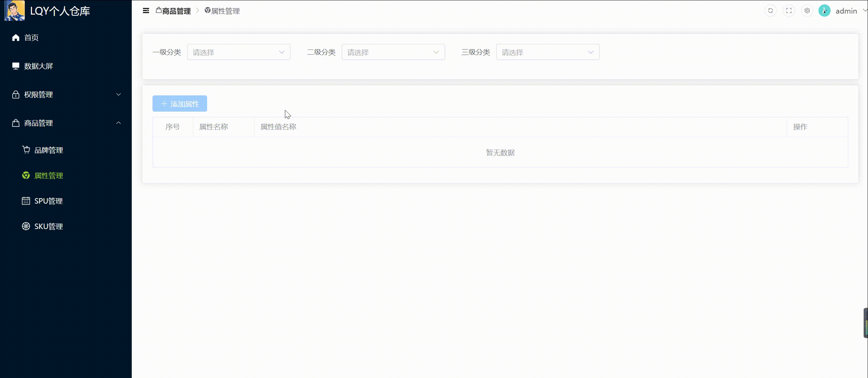Open 品牌管理 in the sidebar
The image size is (868, 378).
[x=66, y=150]
